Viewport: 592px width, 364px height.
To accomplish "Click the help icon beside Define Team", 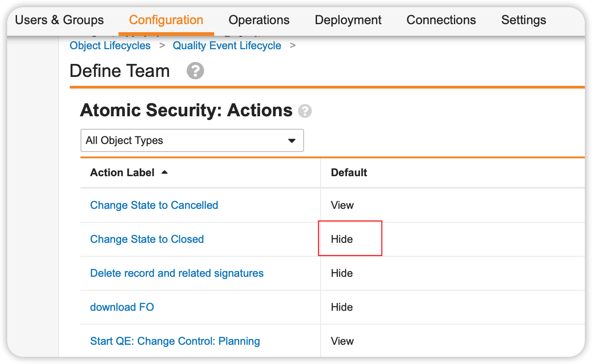I will point(195,71).
